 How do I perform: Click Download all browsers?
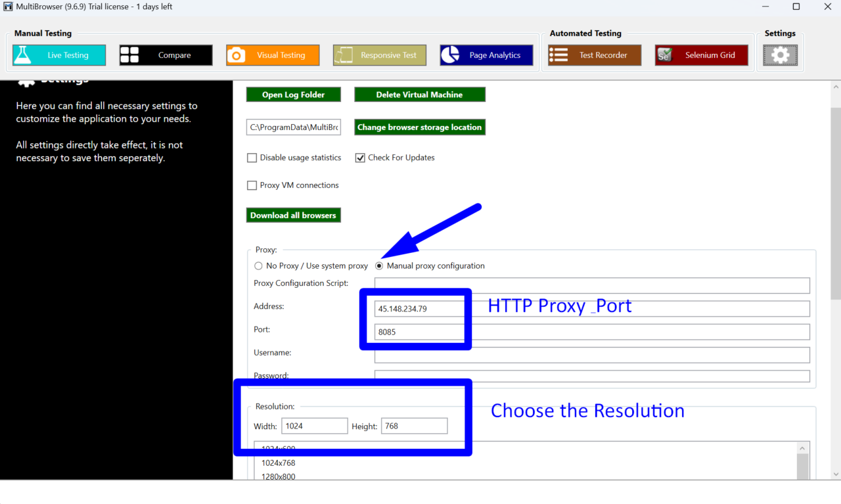(x=293, y=215)
